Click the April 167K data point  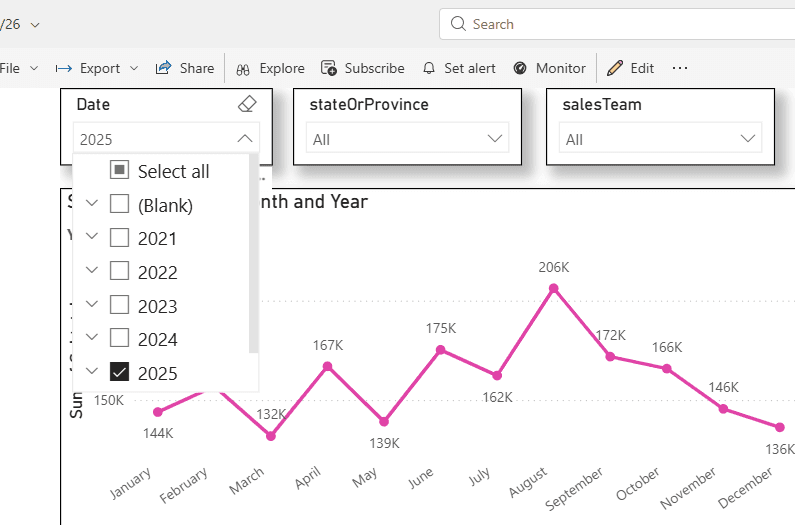[x=328, y=366]
